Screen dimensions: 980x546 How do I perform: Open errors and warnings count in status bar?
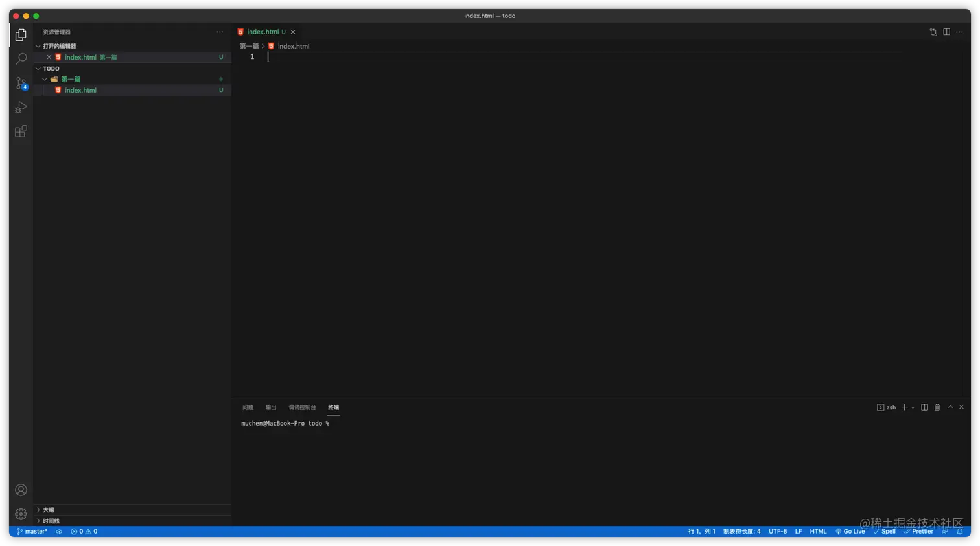84,532
